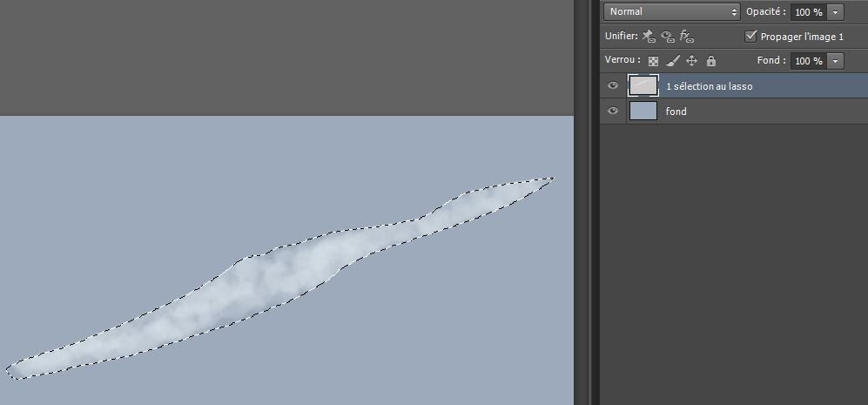Select the '1 sélection au lasso' layer name

(709, 86)
